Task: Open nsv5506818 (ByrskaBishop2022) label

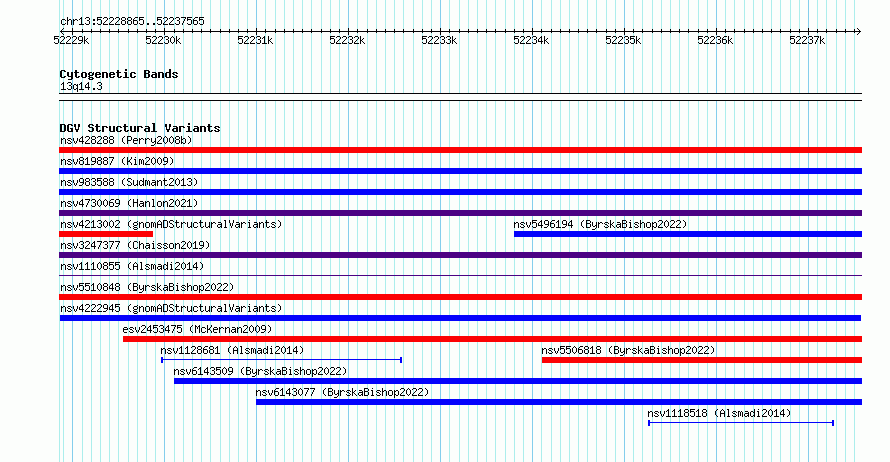Action: click(628, 350)
